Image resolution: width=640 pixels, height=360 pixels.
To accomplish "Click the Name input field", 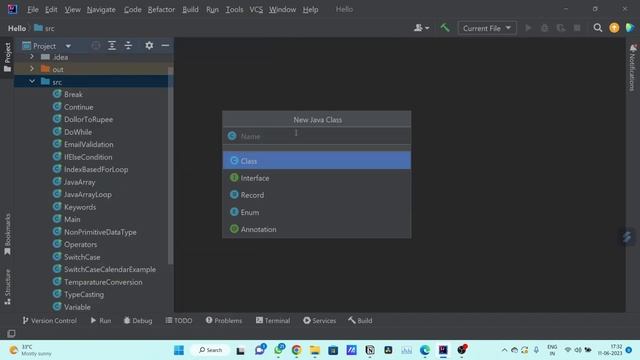I will click(x=317, y=136).
